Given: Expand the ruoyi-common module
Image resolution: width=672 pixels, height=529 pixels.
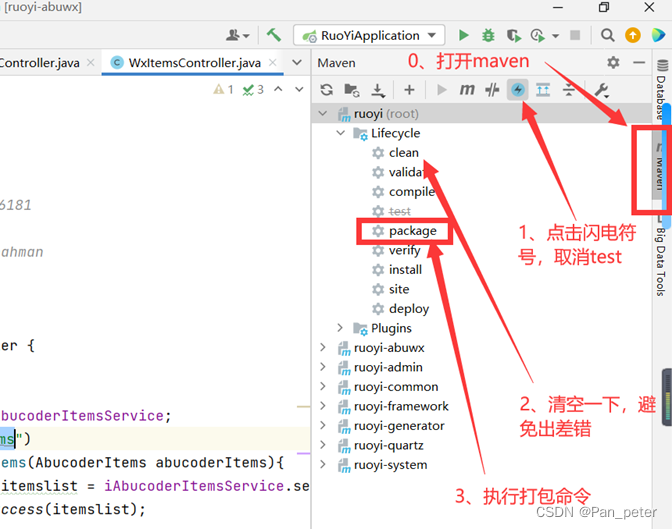Looking at the screenshot, I should click(x=323, y=386).
